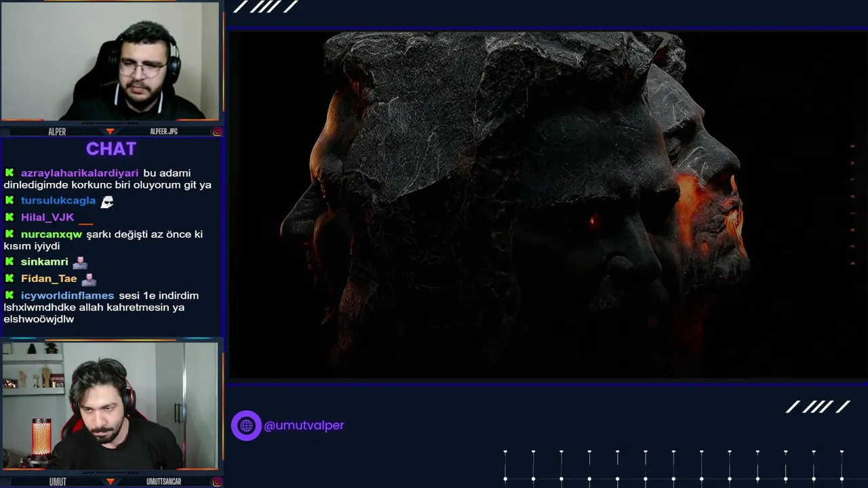This screenshot has width=868, height=488.
Task: Click Alper's webcam feed at top
Action: coord(110,61)
